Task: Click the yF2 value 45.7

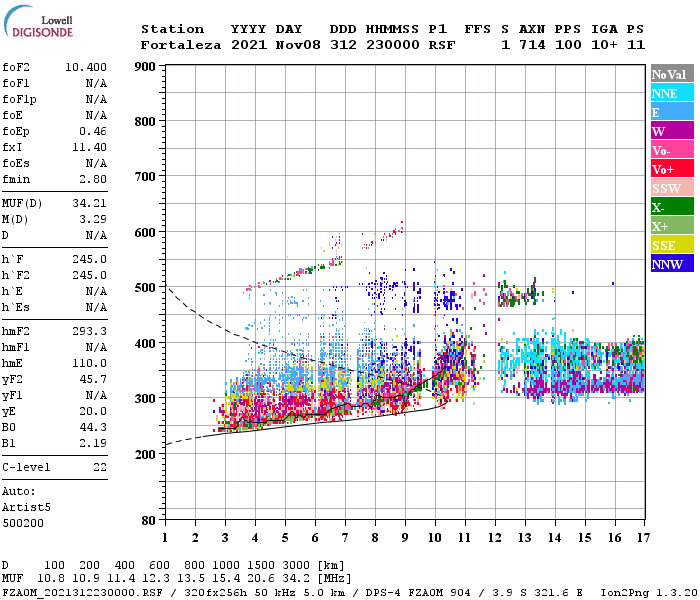Action: click(93, 379)
